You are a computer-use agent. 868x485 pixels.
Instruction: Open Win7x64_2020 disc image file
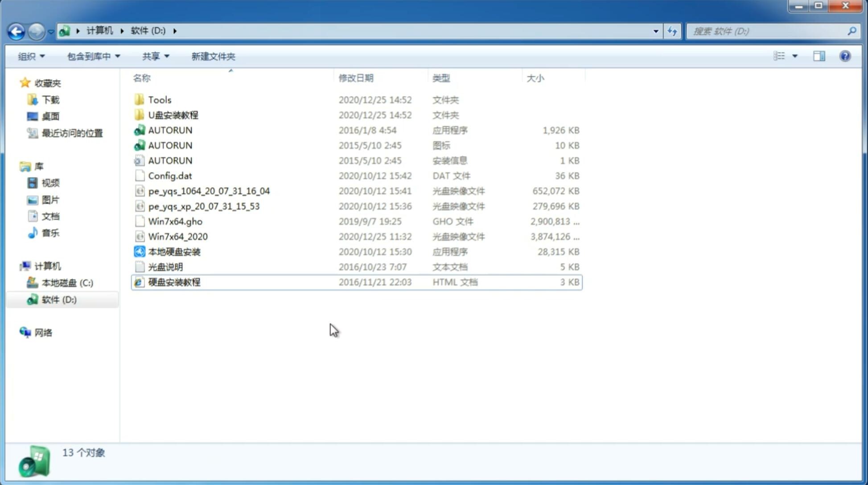coord(177,237)
